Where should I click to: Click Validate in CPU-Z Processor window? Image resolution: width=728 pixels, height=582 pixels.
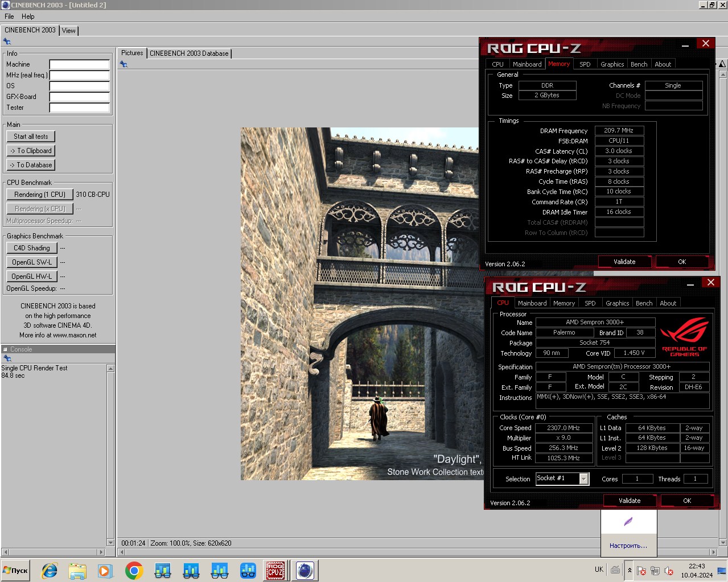[630, 501]
